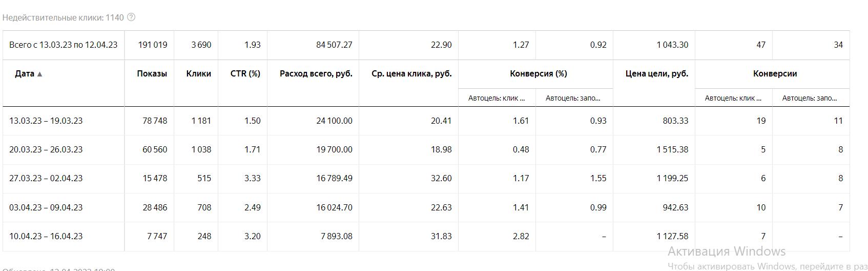This screenshot has height=271, width=868.
Task: Sort by Расход всего, руб. header
Action: [x=316, y=74]
